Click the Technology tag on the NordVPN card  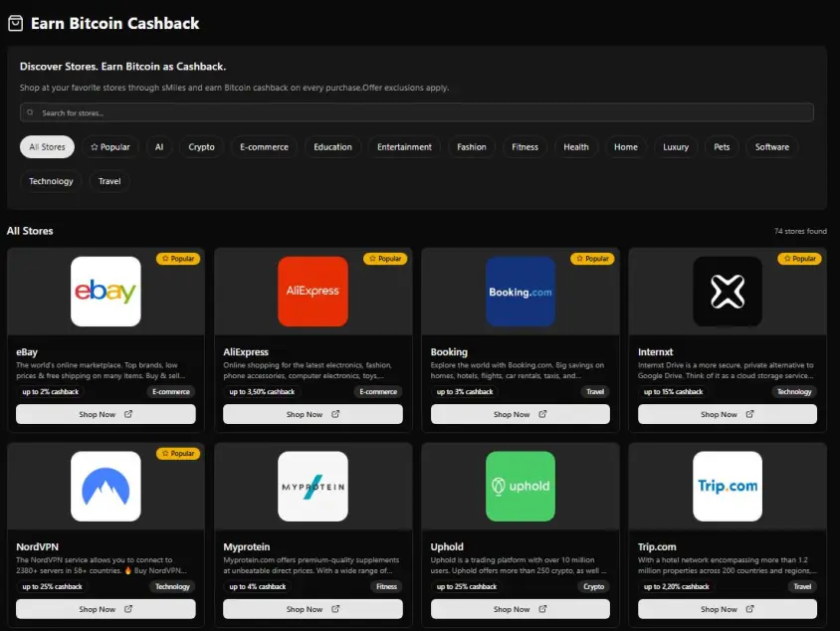click(172, 586)
